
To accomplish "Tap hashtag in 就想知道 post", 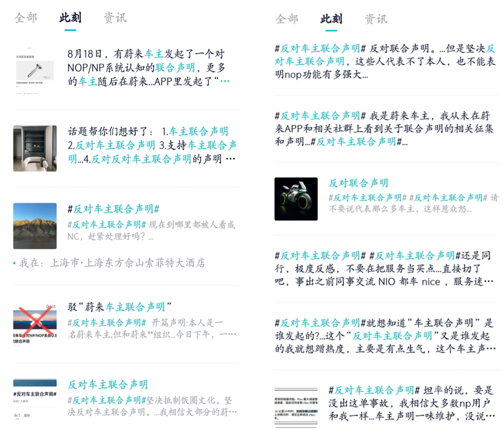I will [320, 323].
